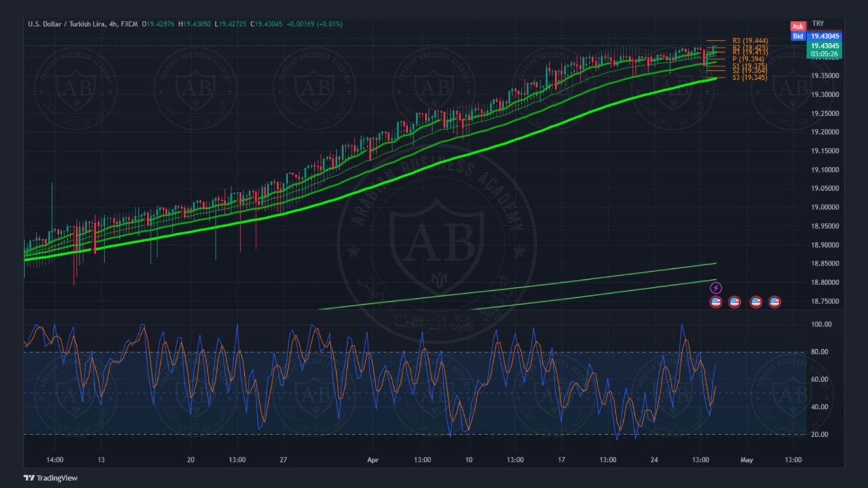Open the leftmost US flag economic event

click(x=716, y=302)
